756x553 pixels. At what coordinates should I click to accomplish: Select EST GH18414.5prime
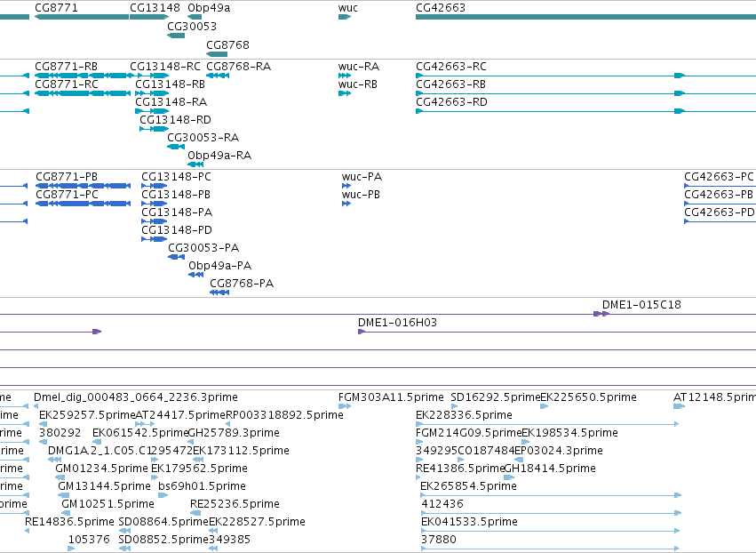point(550,469)
